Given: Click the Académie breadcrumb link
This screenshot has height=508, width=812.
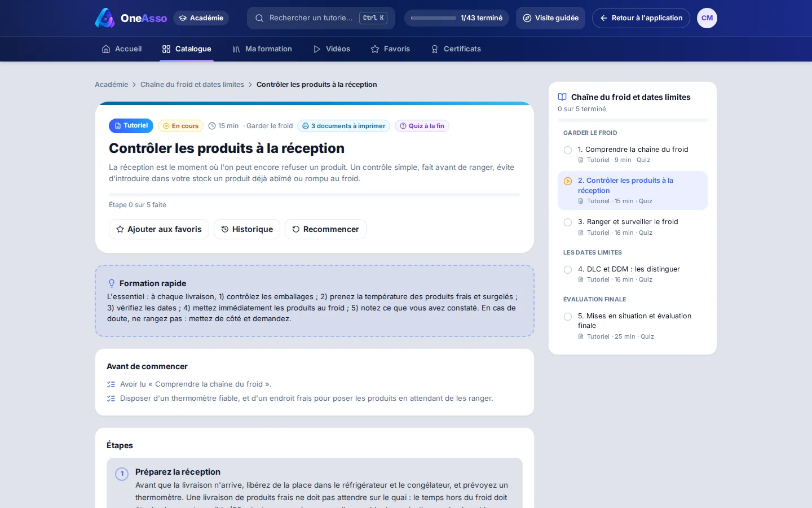Looking at the screenshot, I should click(111, 85).
